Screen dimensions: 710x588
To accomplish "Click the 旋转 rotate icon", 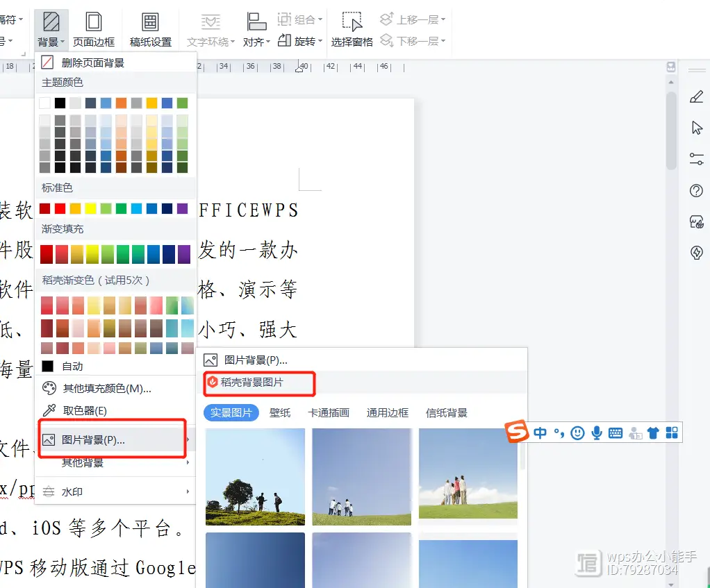I will 284,41.
